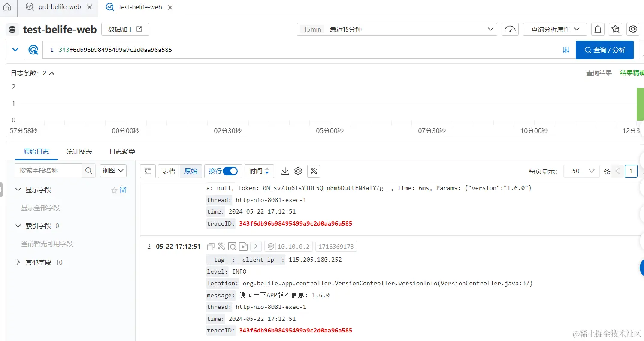Click the field search magnifier icon

point(89,170)
